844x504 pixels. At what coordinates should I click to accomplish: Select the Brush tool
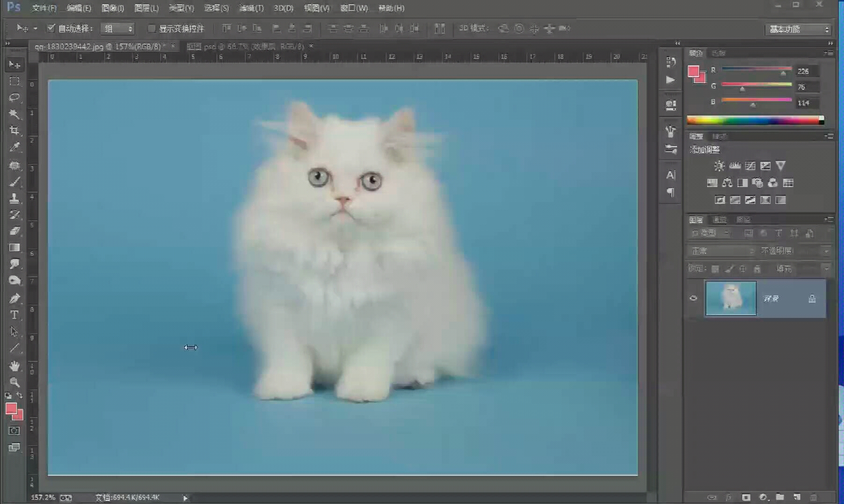click(x=15, y=182)
